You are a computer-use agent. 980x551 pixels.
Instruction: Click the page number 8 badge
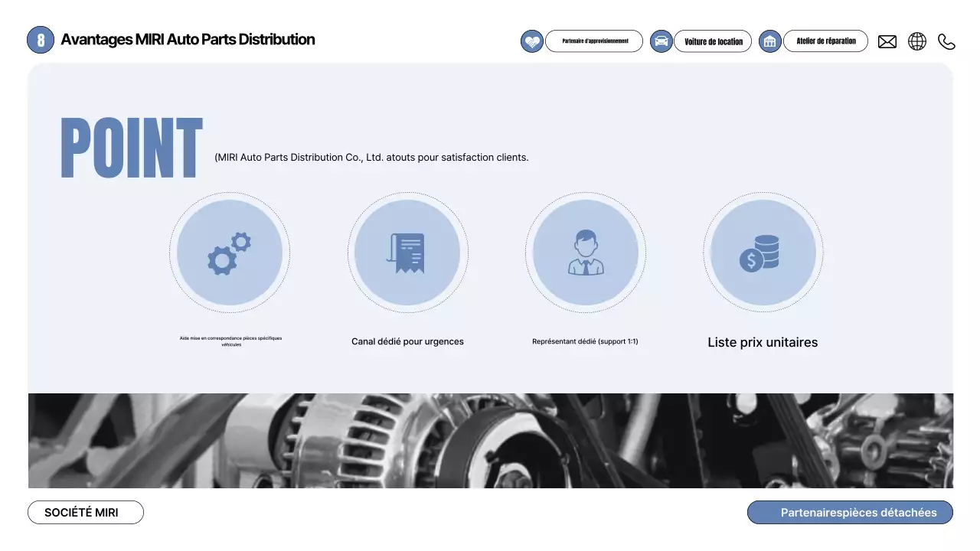tap(41, 40)
